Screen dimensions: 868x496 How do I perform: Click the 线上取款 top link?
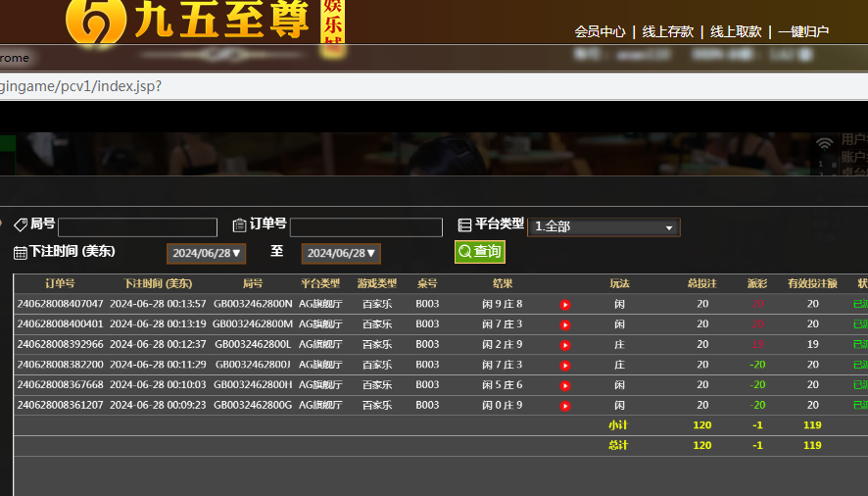point(736,31)
